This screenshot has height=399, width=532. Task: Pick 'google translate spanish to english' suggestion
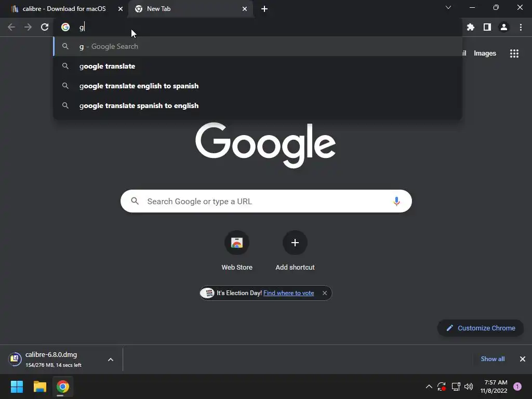258,105
